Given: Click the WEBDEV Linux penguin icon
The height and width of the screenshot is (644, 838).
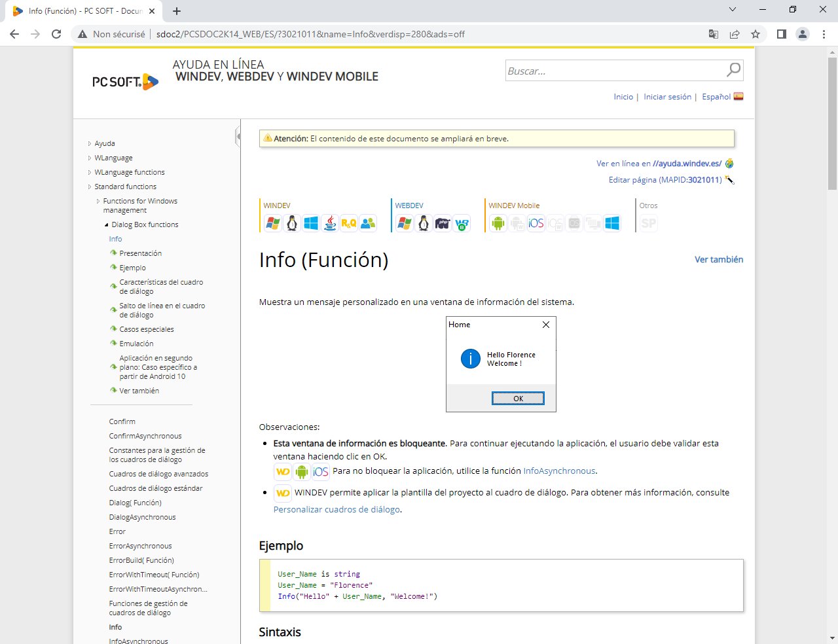Looking at the screenshot, I should coord(424,223).
